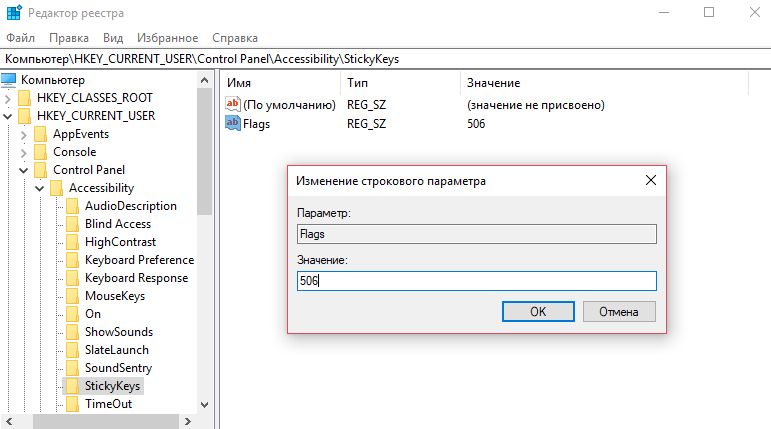This screenshot has width=771, height=429.
Task: Click the (значение не присвоено) data cell
Action: [x=536, y=105]
